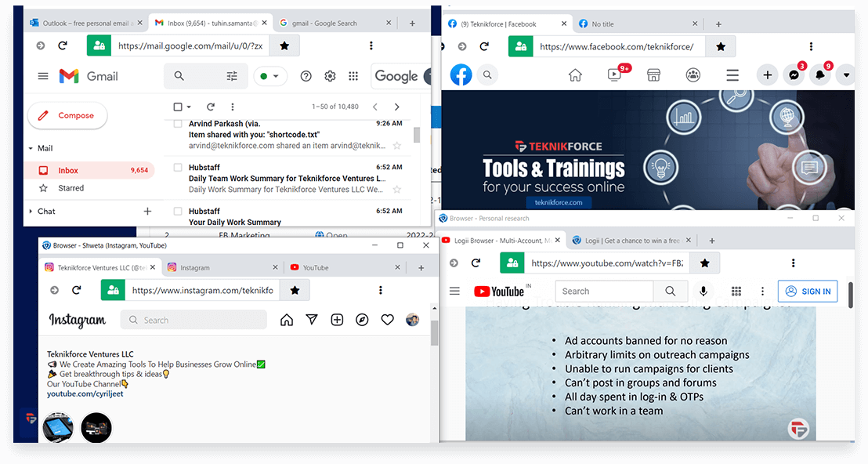Open select-all dropdown arrow in Gmail
Viewport: 868px width, 464px height.
pos(189,107)
